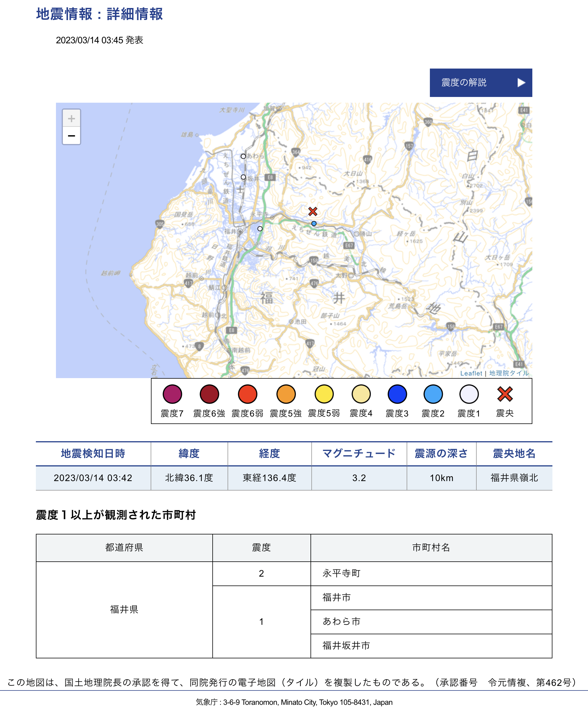Click the intensity marker at Sakai
The width and height of the screenshot is (588, 712).
pyautogui.click(x=243, y=177)
